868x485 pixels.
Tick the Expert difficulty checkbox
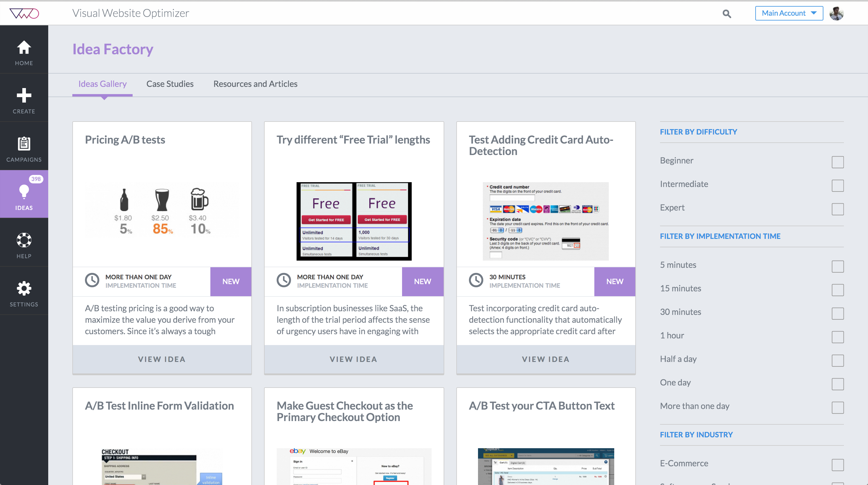[x=837, y=209]
